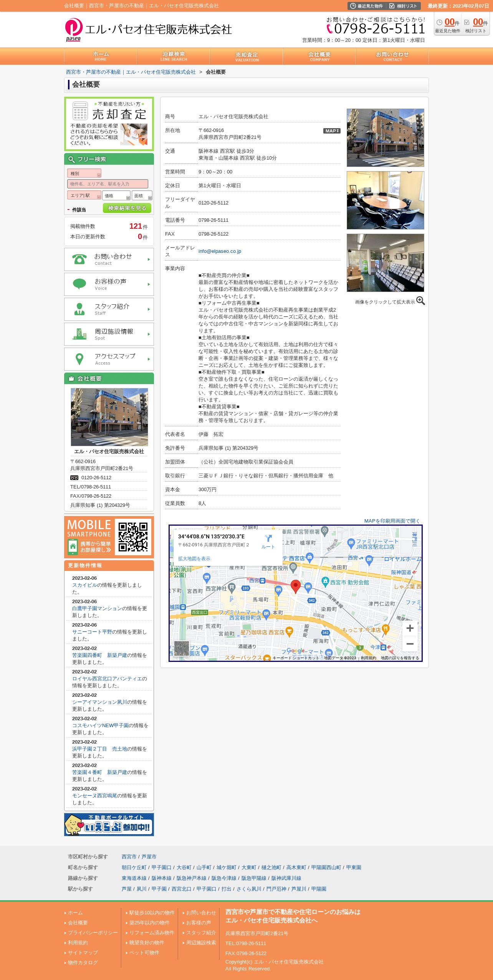Click the magnifier enlarge image icon
This screenshot has width=493, height=980.
420,301
